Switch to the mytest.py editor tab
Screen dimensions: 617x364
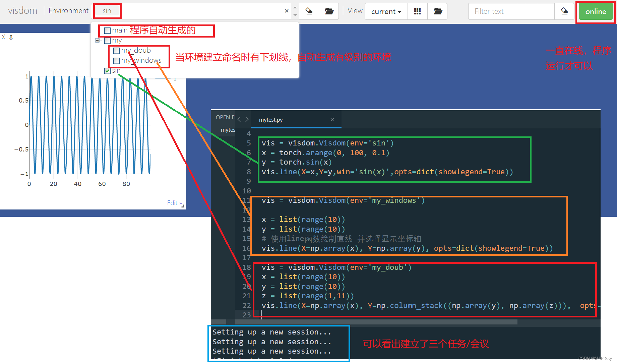click(270, 119)
